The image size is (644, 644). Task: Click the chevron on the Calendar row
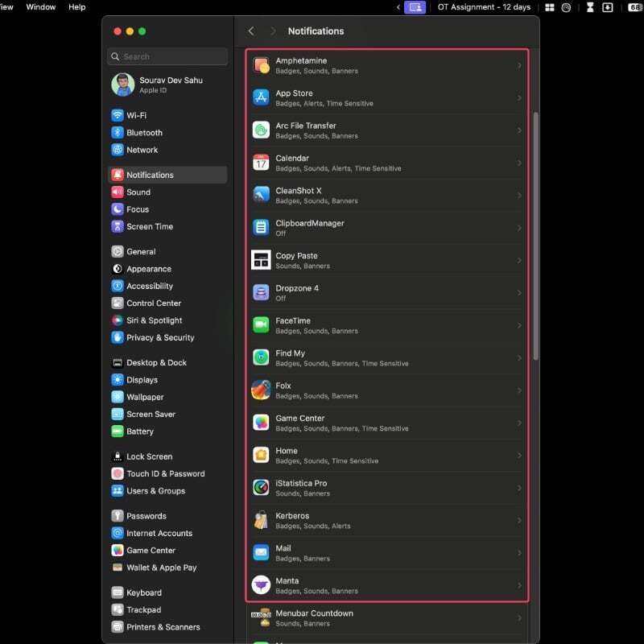519,163
